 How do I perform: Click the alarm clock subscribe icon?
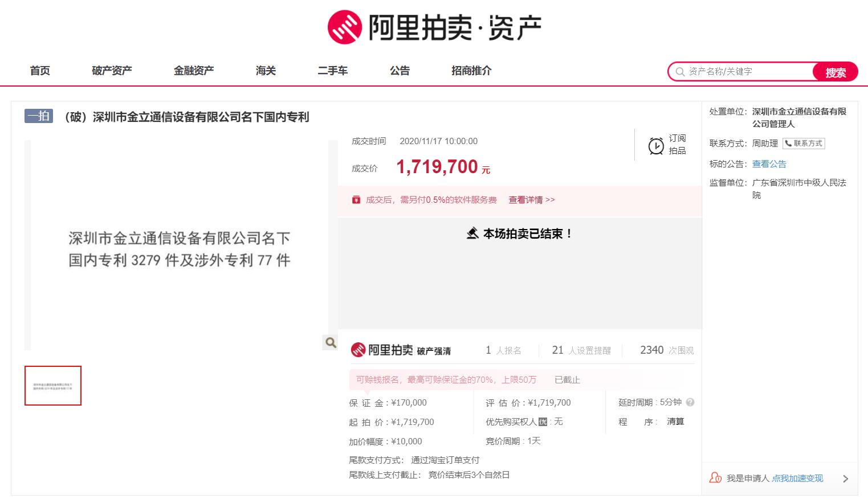(x=656, y=146)
